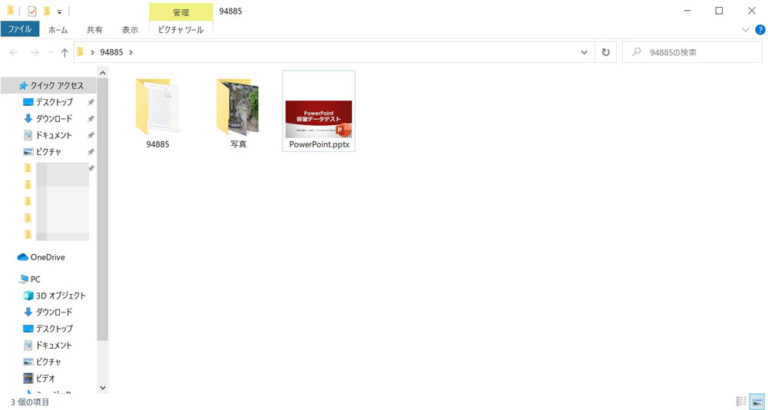Switch to large icons view in status bar
Screen dimensions: 768x410
[x=756, y=401]
